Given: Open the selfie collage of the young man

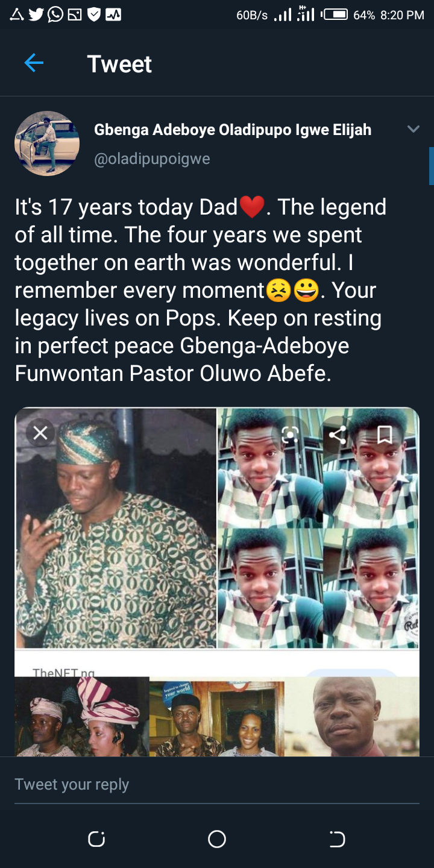Looking at the screenshot, I should tap(318, 542).
